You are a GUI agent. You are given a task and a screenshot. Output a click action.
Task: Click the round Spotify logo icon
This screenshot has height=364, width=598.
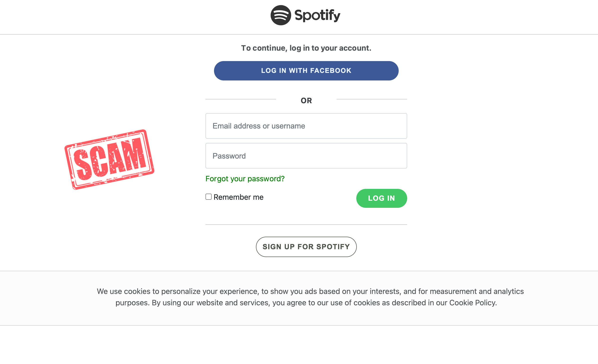281,15
